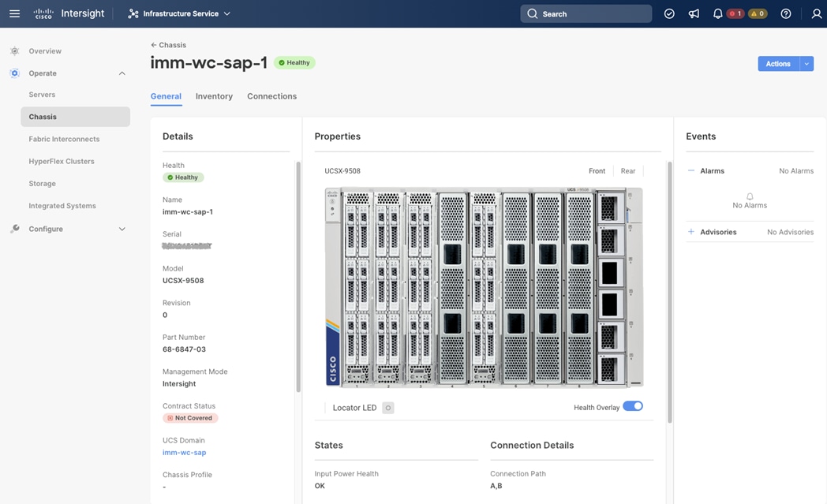Screen dimensions: 827x504
Task: Click the Actions button
Action: click(x=779, y=64)
